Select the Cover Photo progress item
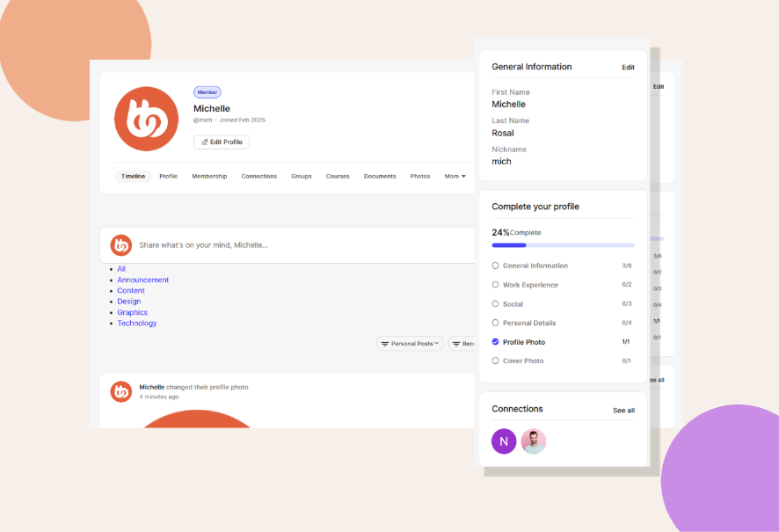Viewport: 779px width, 532px height. 522,361
